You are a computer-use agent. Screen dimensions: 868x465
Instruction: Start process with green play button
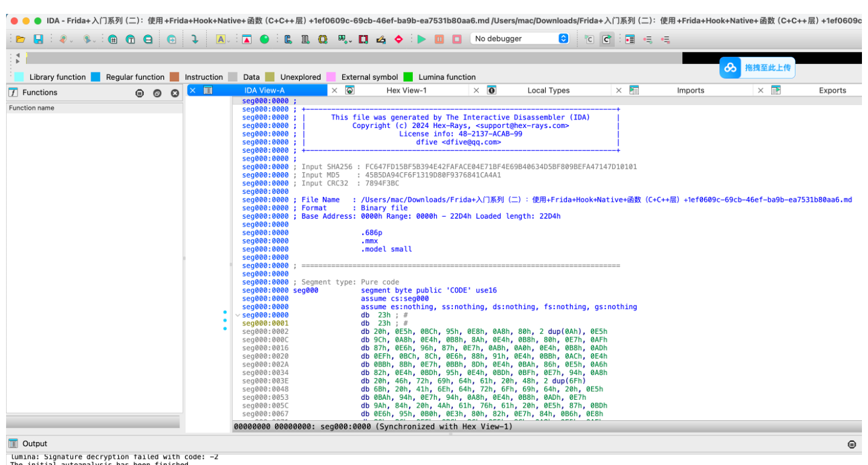(421, 39)
